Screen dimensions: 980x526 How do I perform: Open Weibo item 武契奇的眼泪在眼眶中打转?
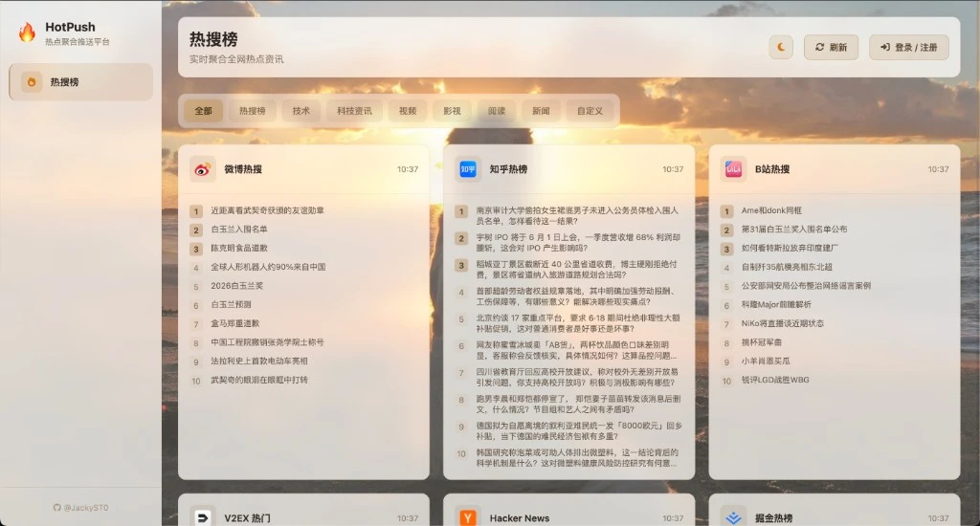(x=259, y=380)
